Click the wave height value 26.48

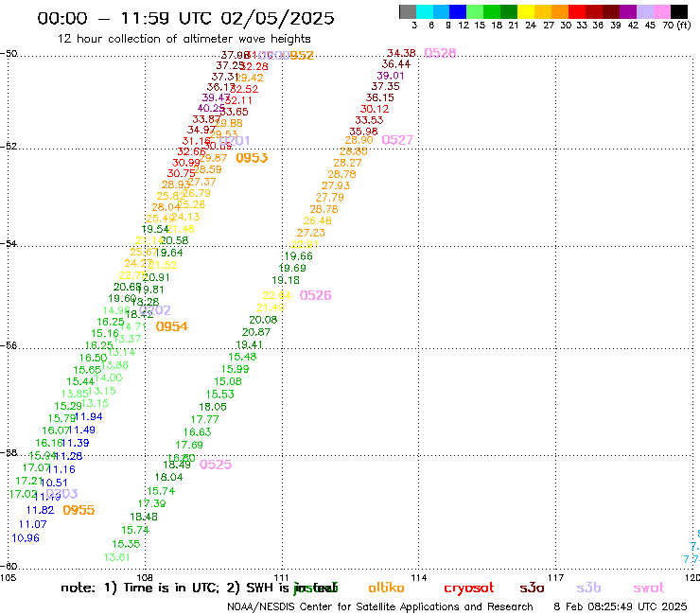pyautogui.click(x=318, y=220)
